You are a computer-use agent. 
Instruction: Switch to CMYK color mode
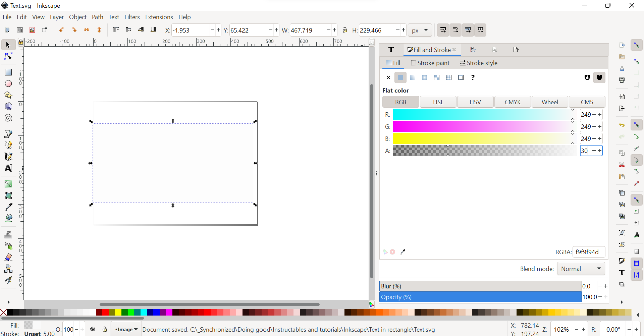(513, 102)
